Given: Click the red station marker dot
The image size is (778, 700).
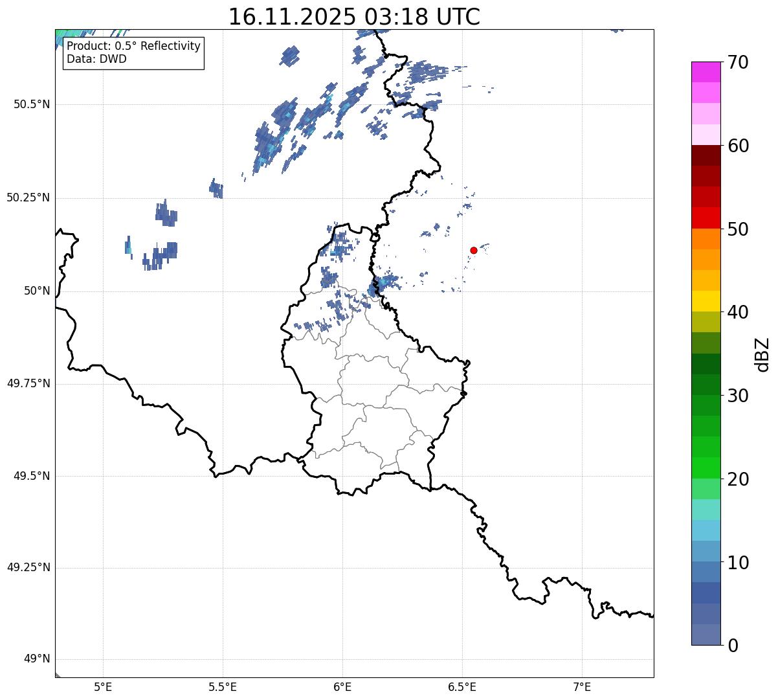Looking at the screenshot, I should (474, 250).
